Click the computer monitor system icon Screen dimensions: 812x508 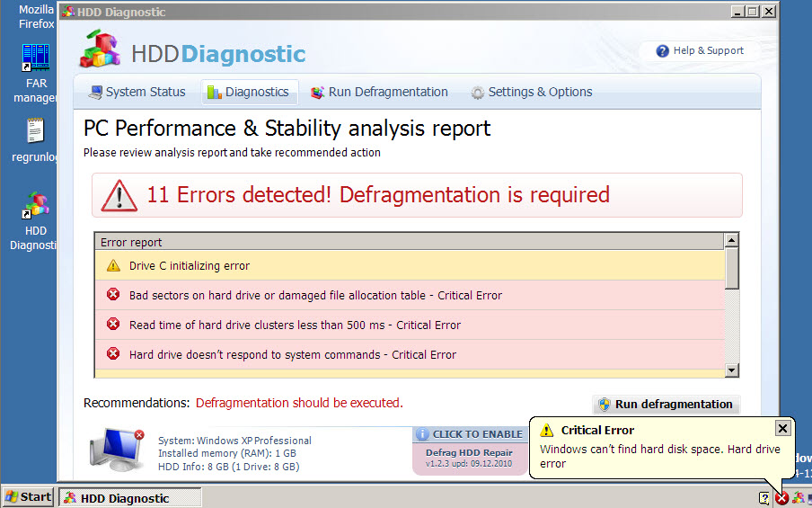118,450
